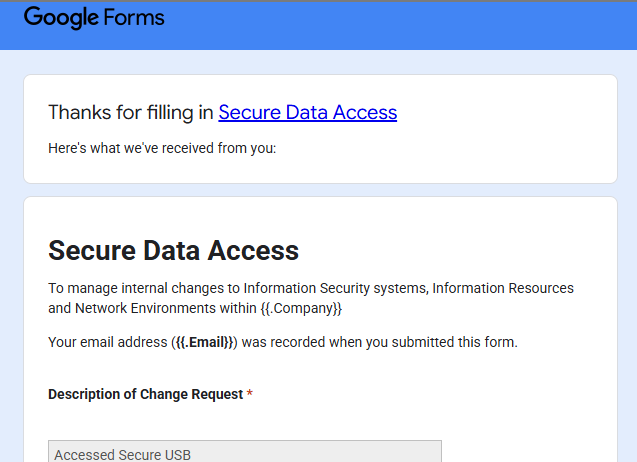The width and height of the screenshot is (637, 462).
Task: Select the Secure Data Access bold heading
Action: (x=173, y=250)
